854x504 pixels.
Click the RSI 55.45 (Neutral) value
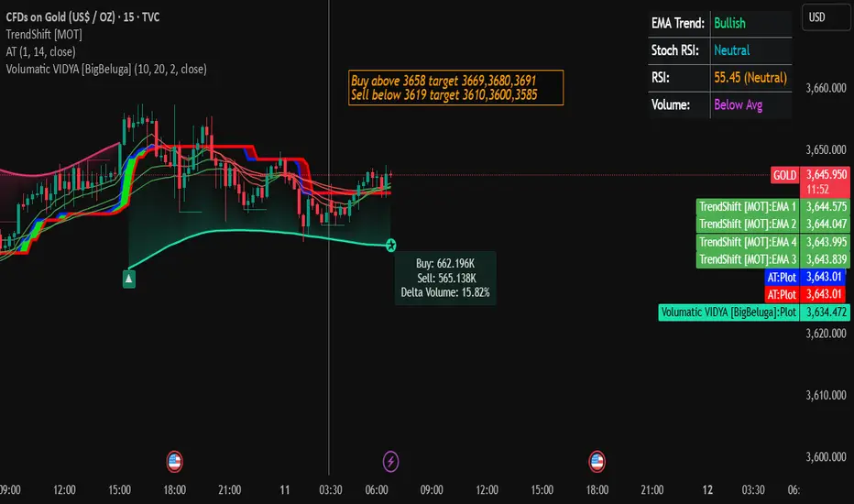point(750,77)
